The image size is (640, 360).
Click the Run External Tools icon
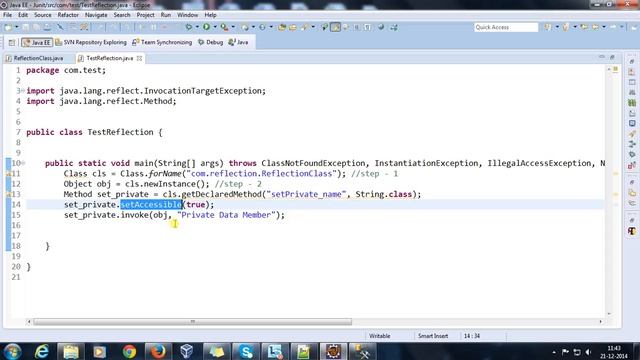(x=224, y=27)
